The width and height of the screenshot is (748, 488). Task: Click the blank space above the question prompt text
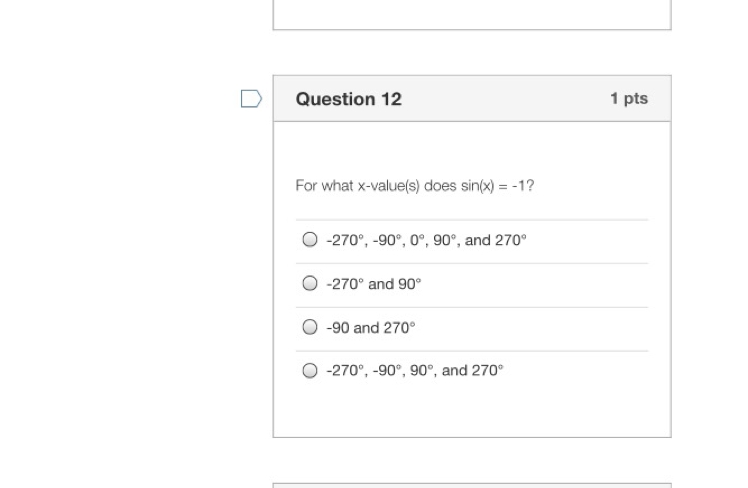point(472,149)
